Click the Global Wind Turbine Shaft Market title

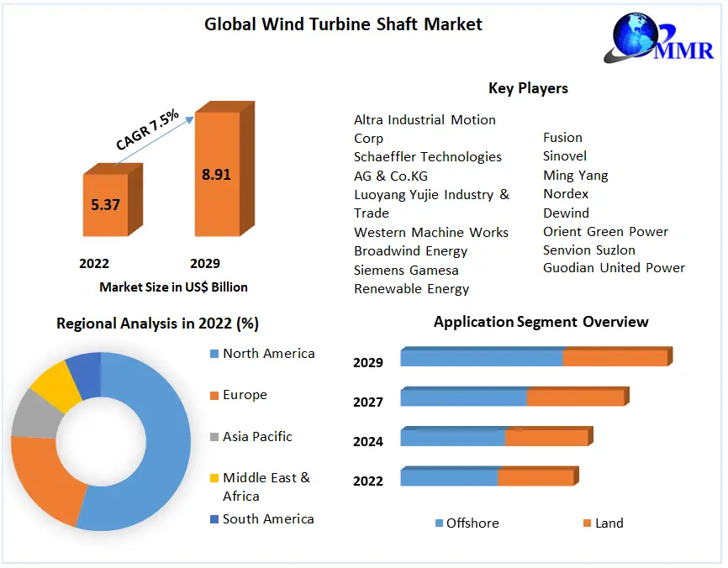point(343,24)
